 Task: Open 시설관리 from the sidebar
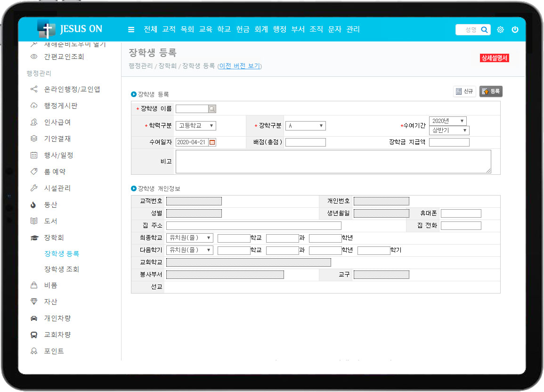57,188
